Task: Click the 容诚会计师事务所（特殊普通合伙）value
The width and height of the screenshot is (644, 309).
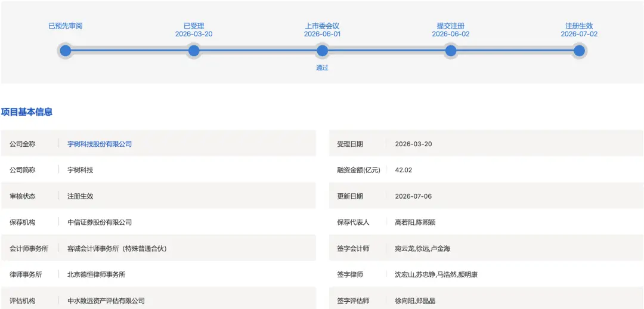Action: point(117,249)
